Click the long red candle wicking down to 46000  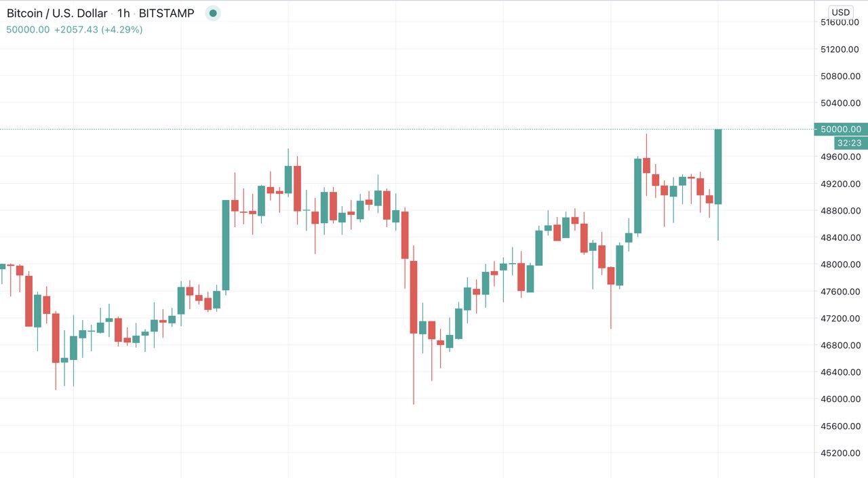click(414, 297)
